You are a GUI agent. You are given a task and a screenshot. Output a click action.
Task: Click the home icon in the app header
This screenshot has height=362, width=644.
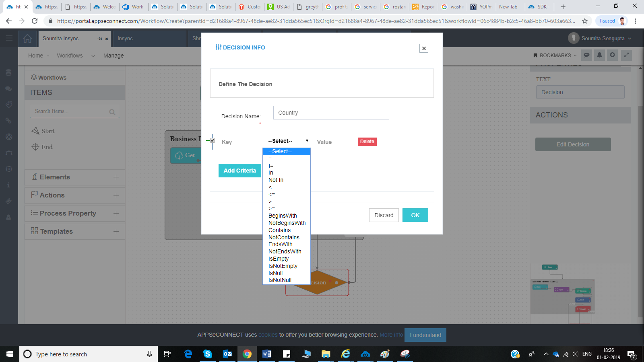click(x=27, y=39)
